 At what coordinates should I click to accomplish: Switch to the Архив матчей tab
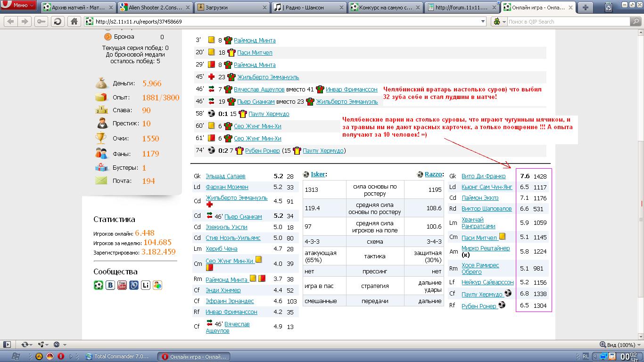pyautogui.click(x=77, y=7)
